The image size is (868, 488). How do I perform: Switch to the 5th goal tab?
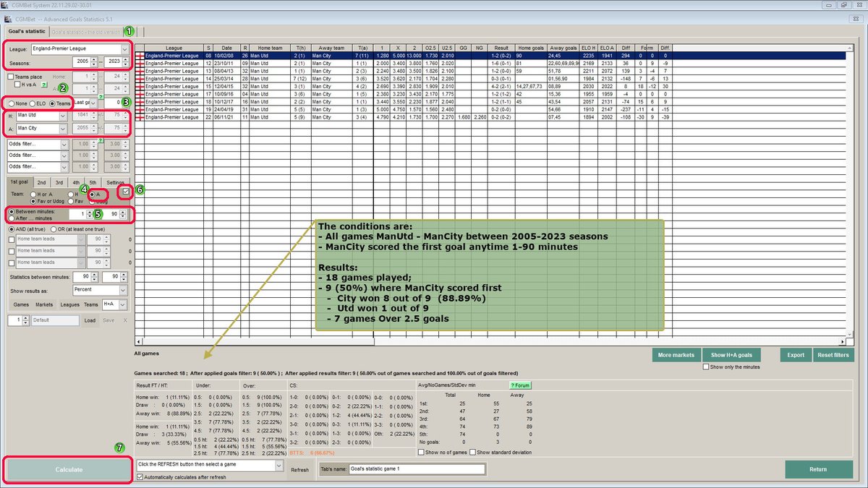point(93,183)
